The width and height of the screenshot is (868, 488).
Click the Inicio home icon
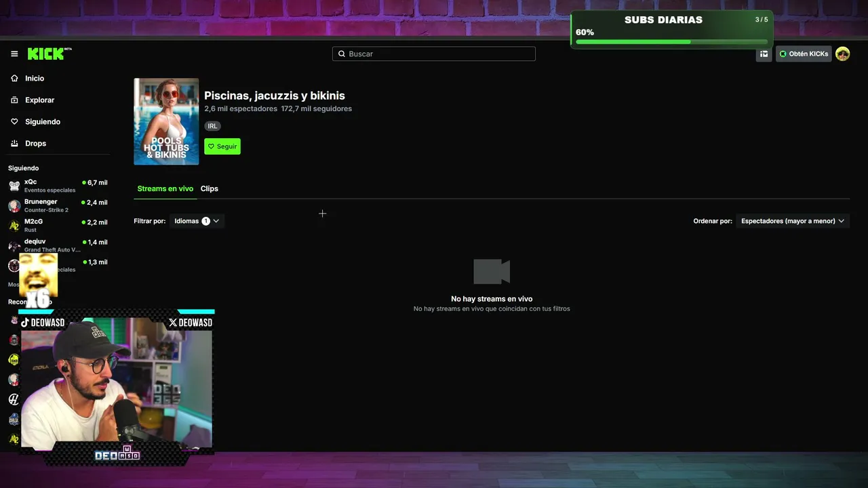click(14, 79)
